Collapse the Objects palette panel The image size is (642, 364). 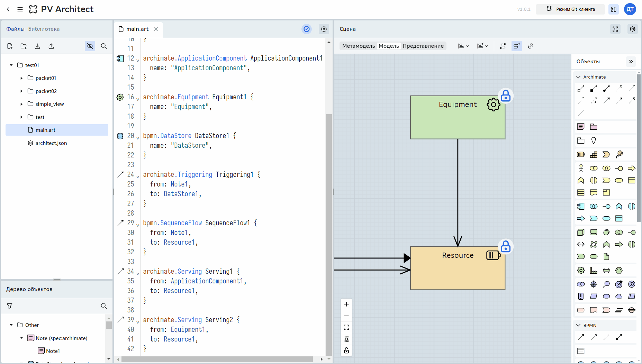(x=631, y=62)
